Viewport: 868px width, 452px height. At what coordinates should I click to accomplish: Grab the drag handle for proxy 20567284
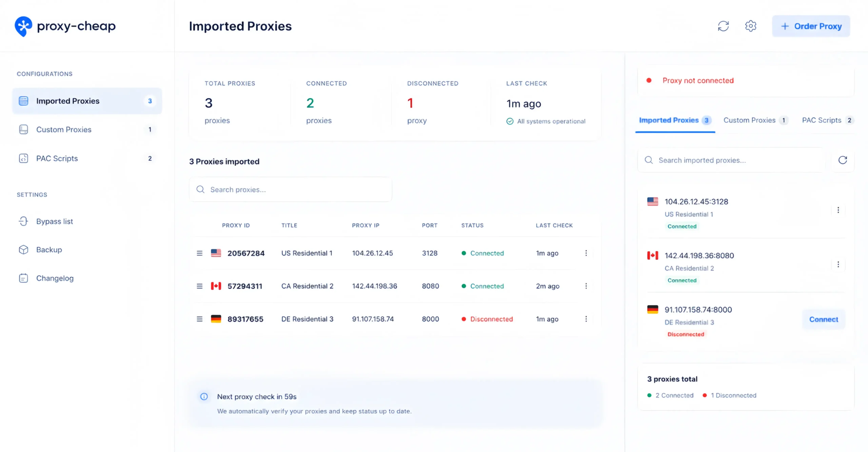tap(199, 253)
